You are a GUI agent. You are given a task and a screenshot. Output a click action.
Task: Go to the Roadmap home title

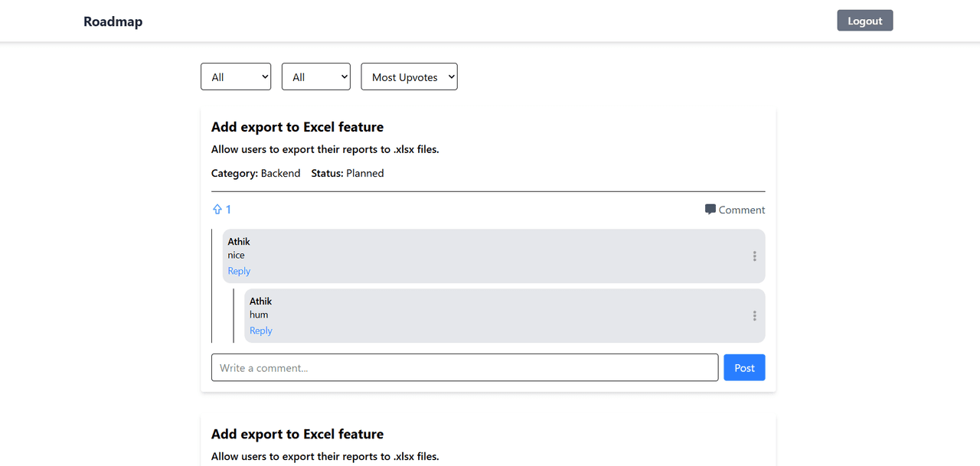point(113,21)
